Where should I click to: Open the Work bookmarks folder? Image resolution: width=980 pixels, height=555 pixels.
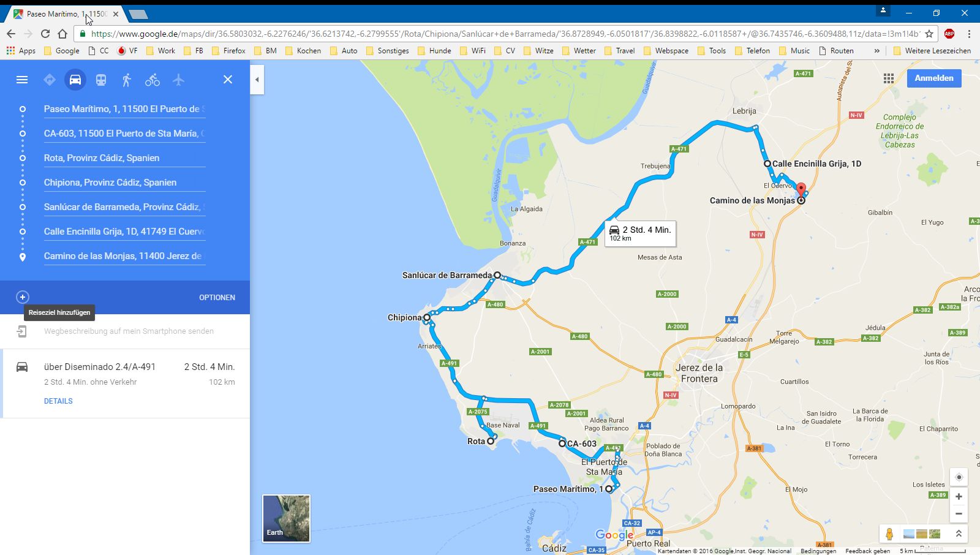tap(160, 51)
